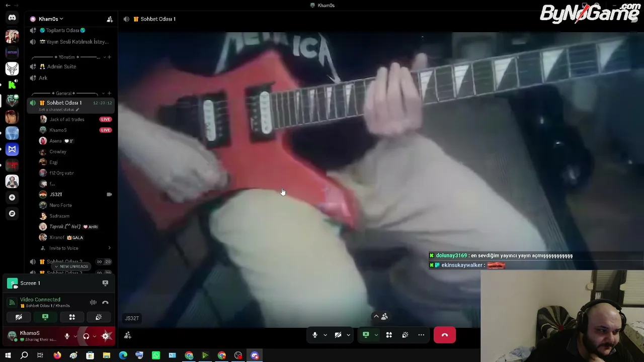The image size is (644, 362).
Task: Toggle microphone mute in call bar
Action: [x=315, y=335]
